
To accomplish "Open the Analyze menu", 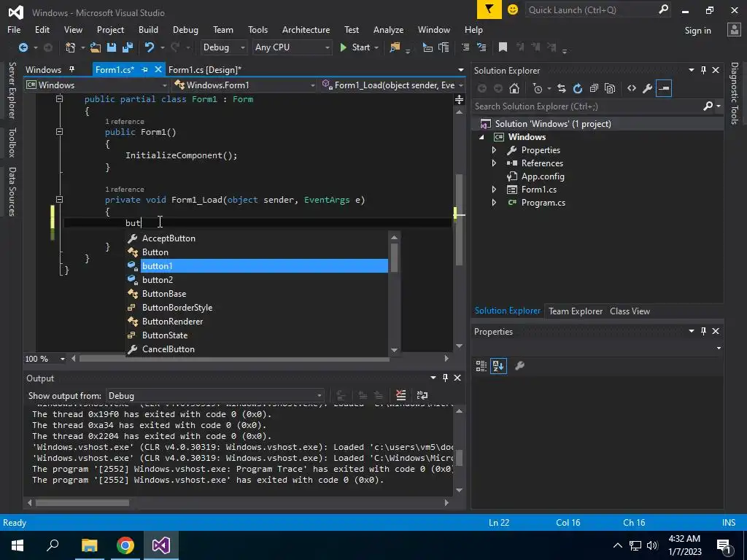I will coord(388,29).
